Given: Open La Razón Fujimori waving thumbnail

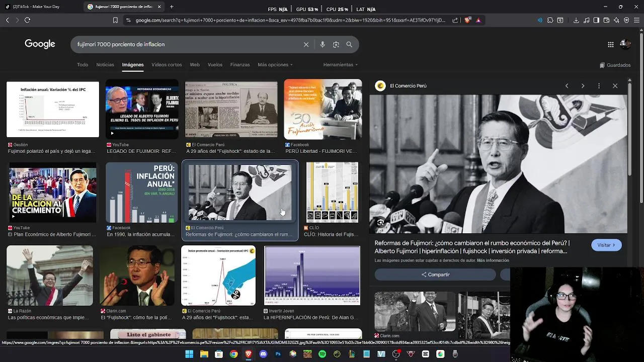Looking at the screenshot, I should [x=50, y=276].
